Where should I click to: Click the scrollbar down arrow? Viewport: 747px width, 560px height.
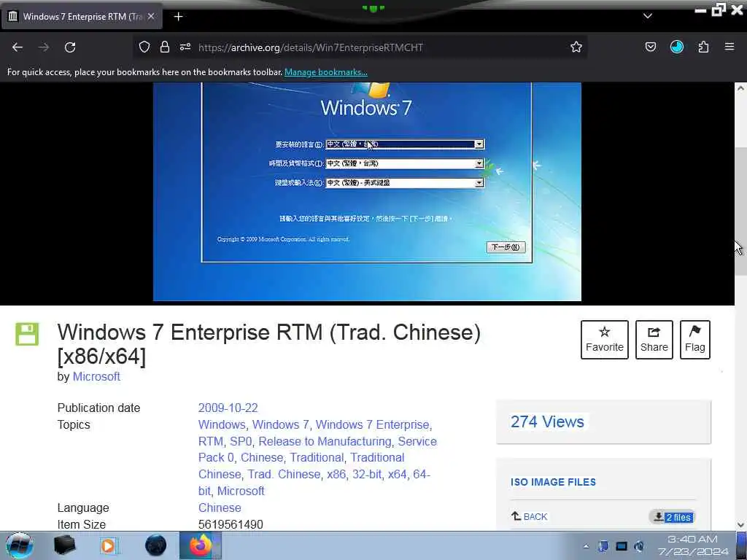(x=740, y=525)
